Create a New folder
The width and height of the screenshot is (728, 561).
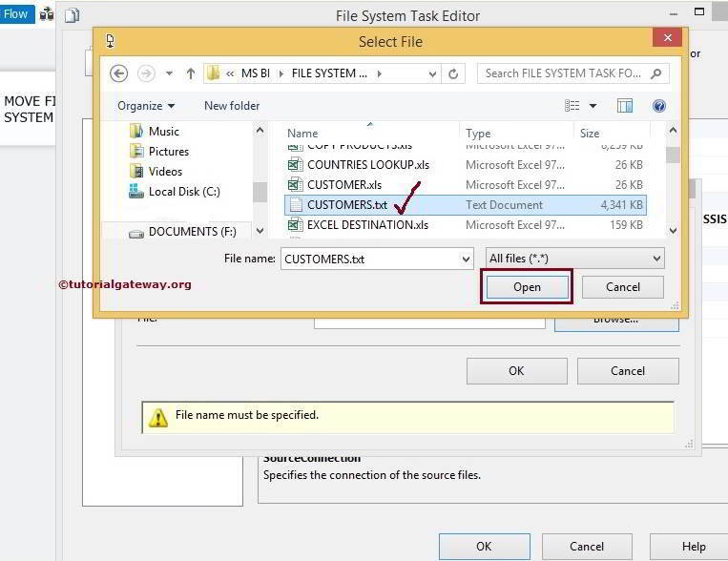[x=232, y=106]
